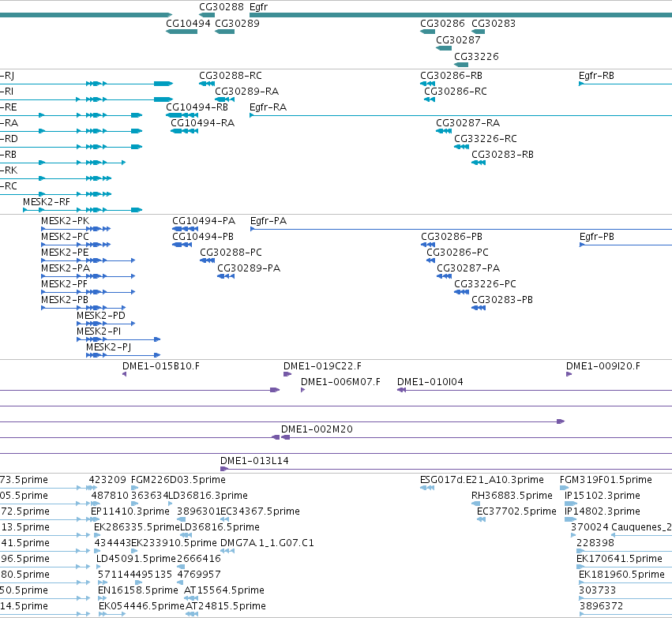Select clone DME1-015B10.F
The height and width of the screenshot is (618, 672).
[x=161, y=366]
